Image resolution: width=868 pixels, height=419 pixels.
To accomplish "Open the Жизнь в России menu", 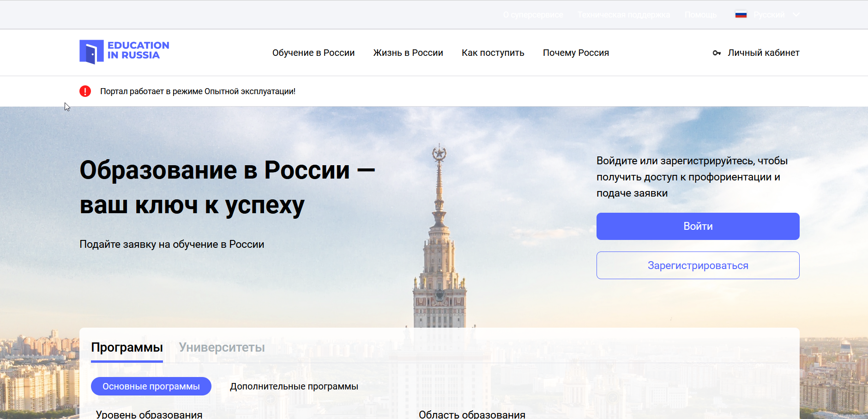I will [x=408, y=53].
